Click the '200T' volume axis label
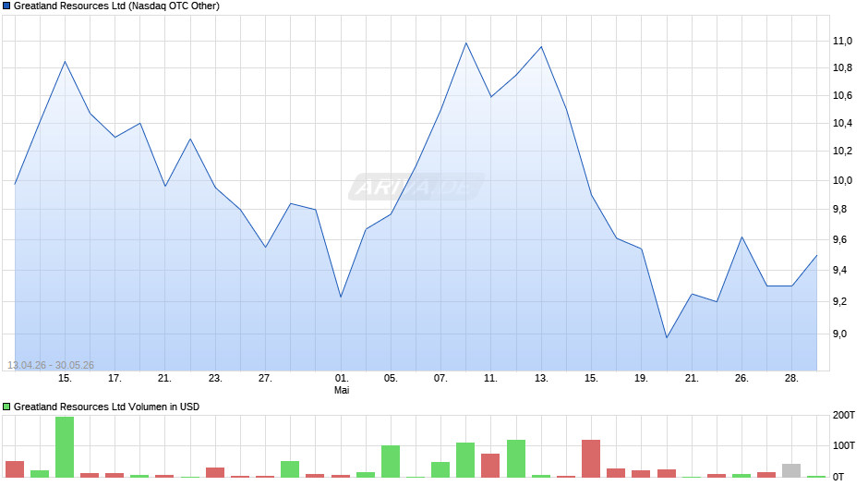Viewport: 868px width, 486px height. [844, 416]
